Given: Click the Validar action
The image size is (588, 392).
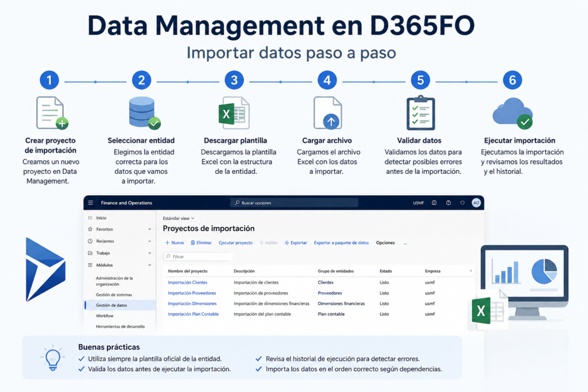Looking at the screenshot, I should tap(269, 243).
